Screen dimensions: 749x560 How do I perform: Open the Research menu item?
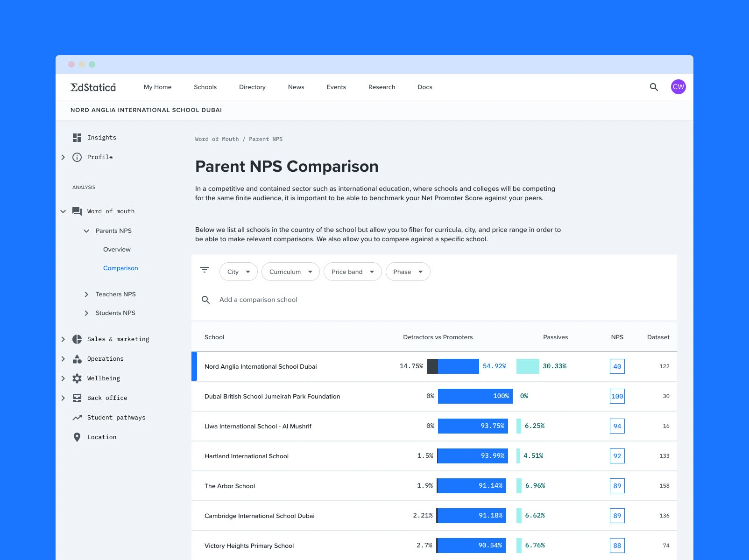click(x=382, y=87)
